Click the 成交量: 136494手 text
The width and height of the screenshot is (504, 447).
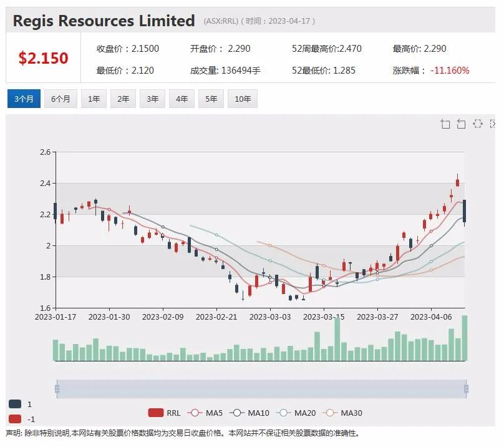click(225, 70)
